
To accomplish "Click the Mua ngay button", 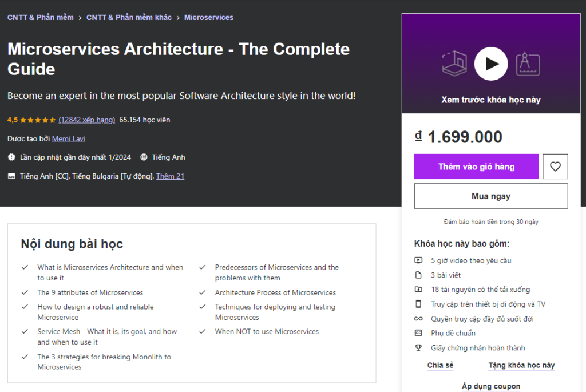I will pyautogui.click(x=491, y=196).
